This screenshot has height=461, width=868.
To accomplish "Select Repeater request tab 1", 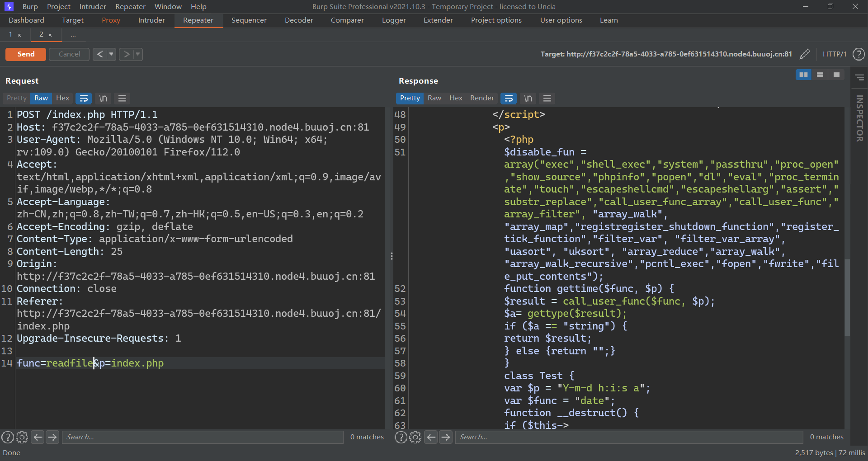I will (10, 34).
